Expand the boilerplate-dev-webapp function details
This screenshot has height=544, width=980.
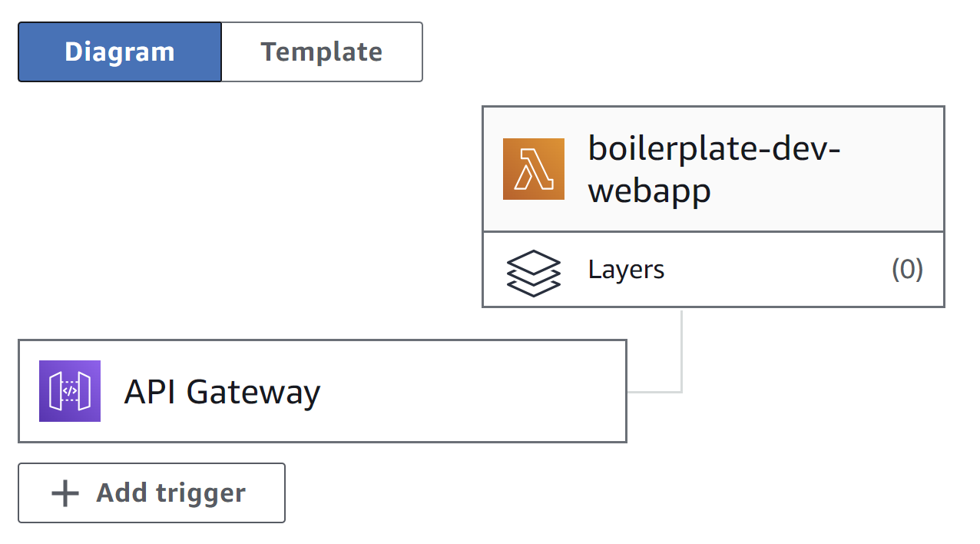(713, 169)
